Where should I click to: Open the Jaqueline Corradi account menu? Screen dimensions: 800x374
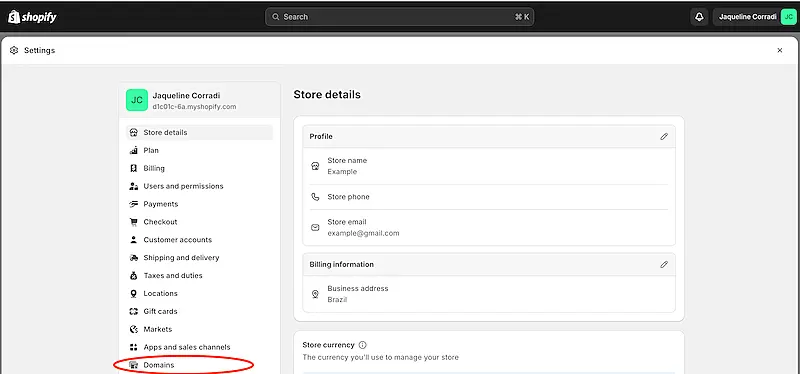click(755, 17)
